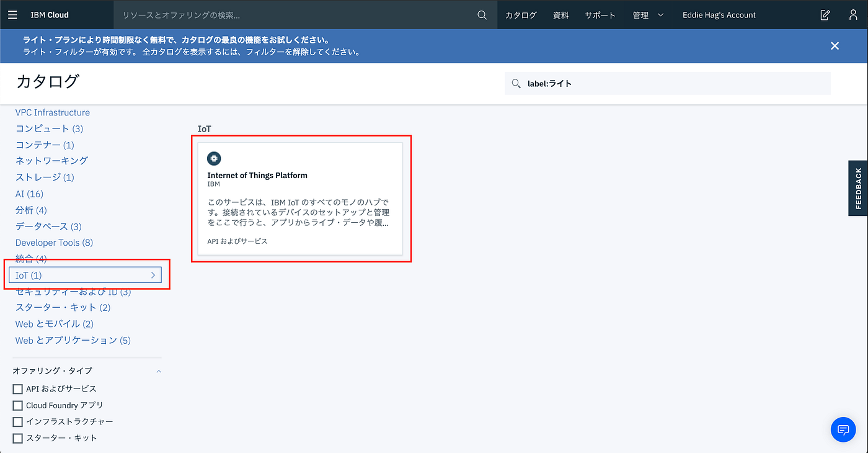Check the API およびサービス checkbox
This screenshot has width=868, height=453.
click(x=17, y=389)
